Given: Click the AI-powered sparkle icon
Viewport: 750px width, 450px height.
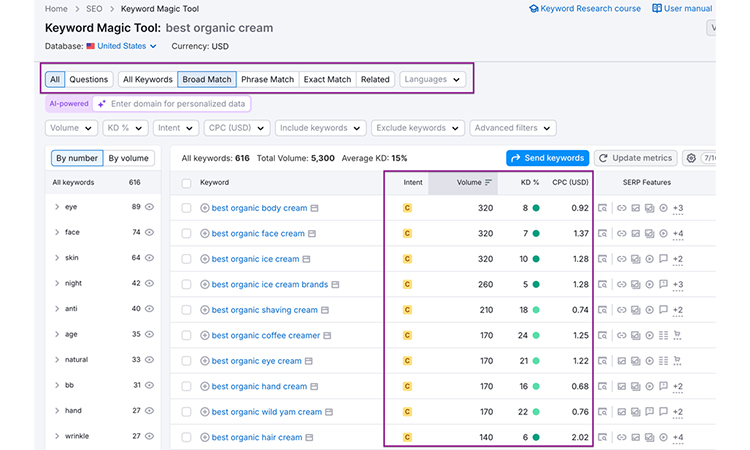Looking at the screenshot, I should click(x=101, y=104).
